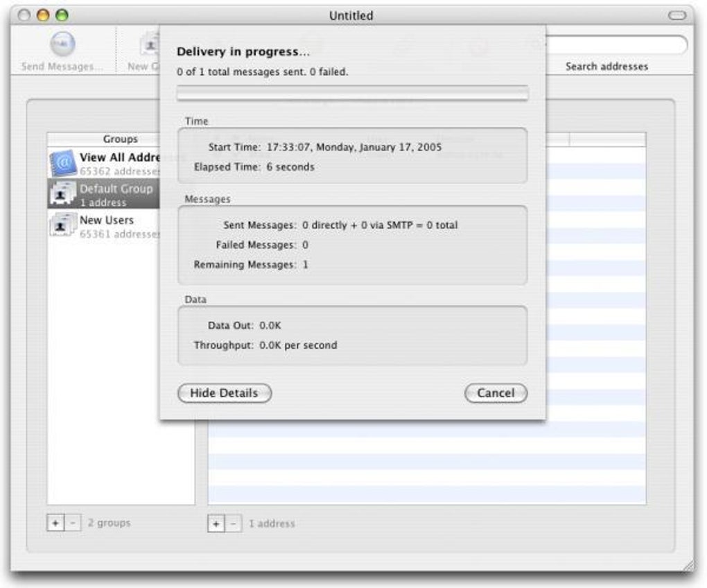This screenshot has width=707, height=588.
Task: Toggle toolbar with the window pill button
Action: coord(677,16)
